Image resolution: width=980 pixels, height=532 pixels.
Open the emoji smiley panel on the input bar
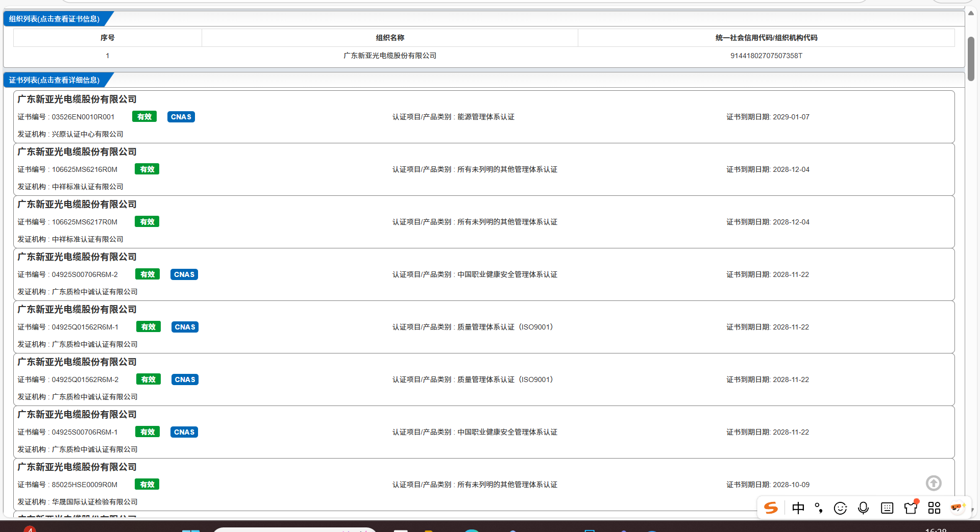pos(840,508)
